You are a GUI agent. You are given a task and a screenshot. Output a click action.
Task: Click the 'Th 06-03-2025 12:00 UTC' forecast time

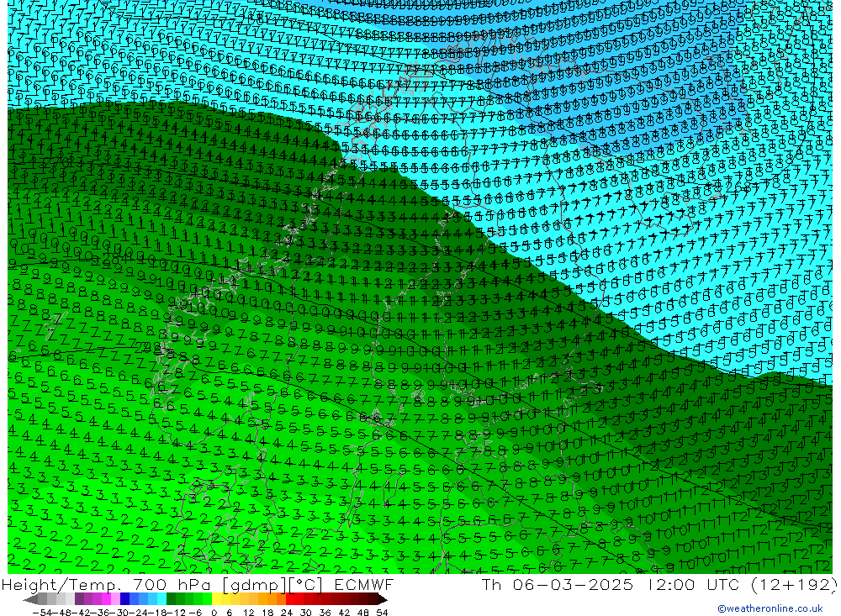[x=611, y=584]
